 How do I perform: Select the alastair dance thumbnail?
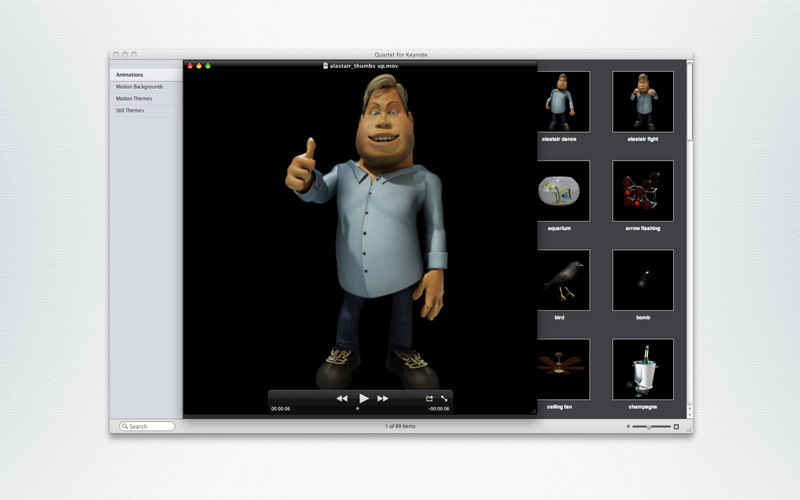(x=563, y=102)
